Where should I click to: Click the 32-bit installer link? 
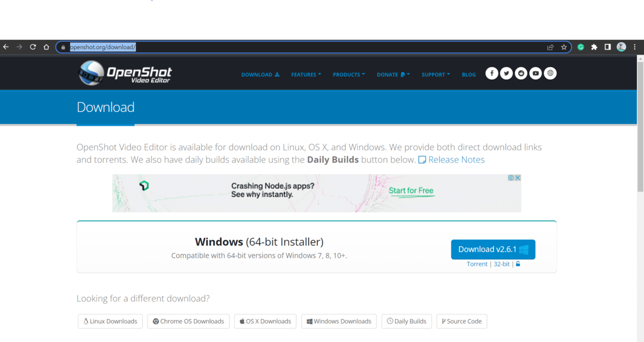502,264
